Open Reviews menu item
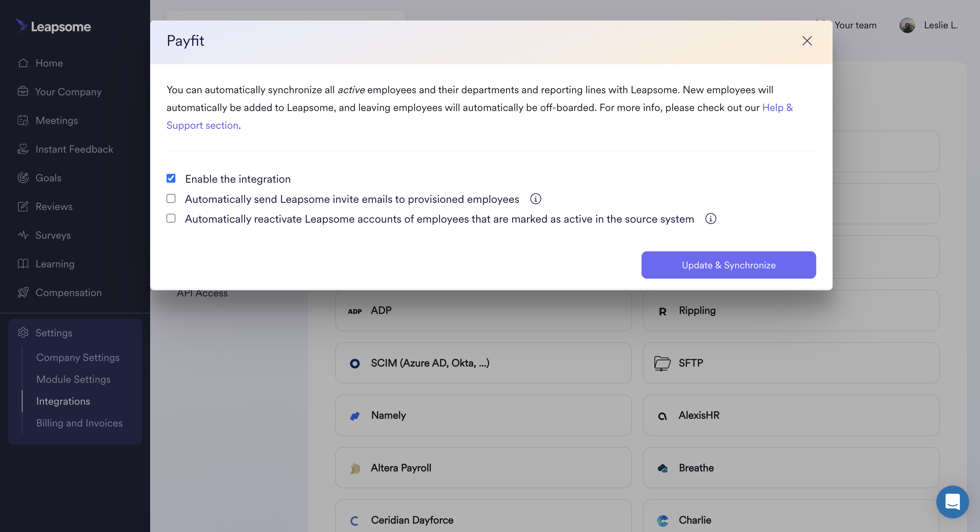The width and height of the screenshot is (980, 532). (54, 206)
